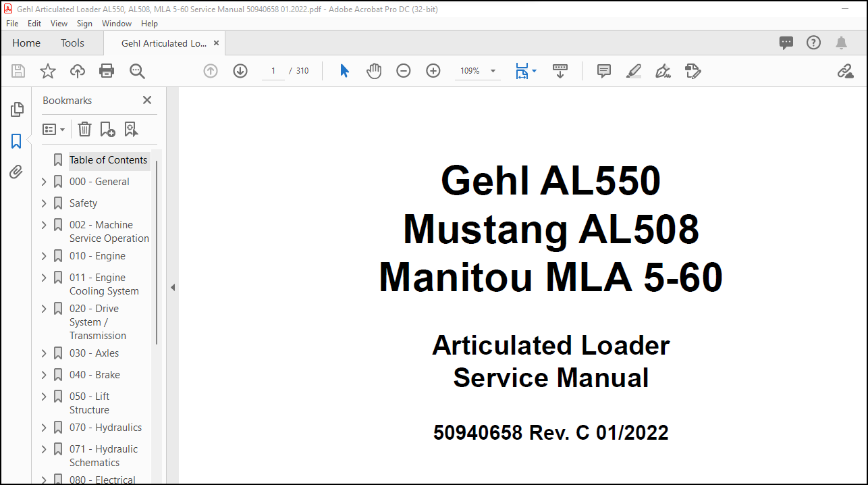Viewport: 868px width, 485px height.
Task: Add a new bookmark
Action: [x=107, y=129]
